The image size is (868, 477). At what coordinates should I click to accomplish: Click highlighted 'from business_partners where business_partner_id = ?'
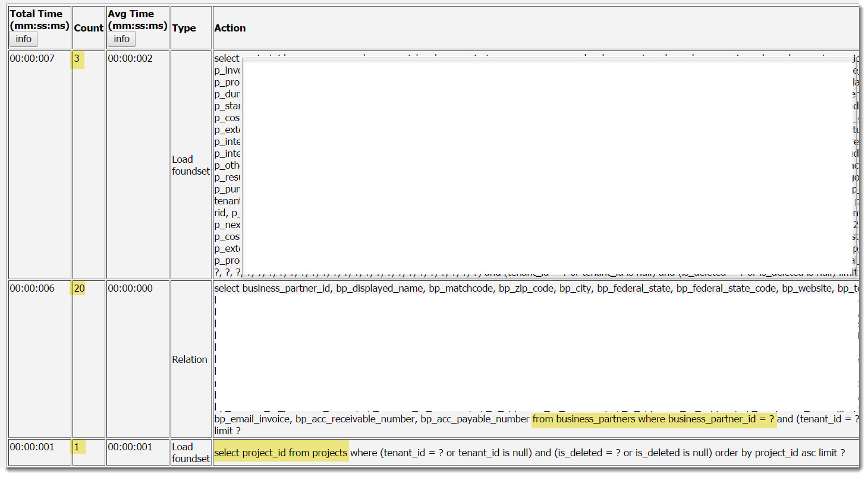(654, 419)
